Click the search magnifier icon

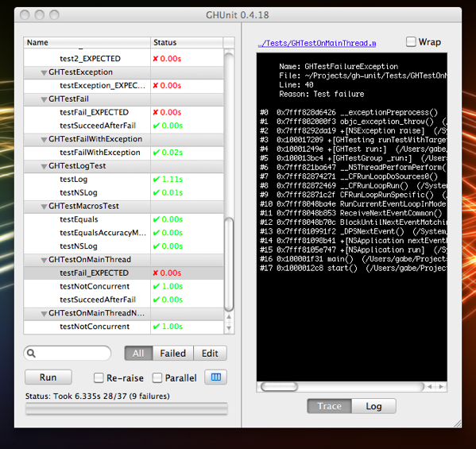point(31,353)
